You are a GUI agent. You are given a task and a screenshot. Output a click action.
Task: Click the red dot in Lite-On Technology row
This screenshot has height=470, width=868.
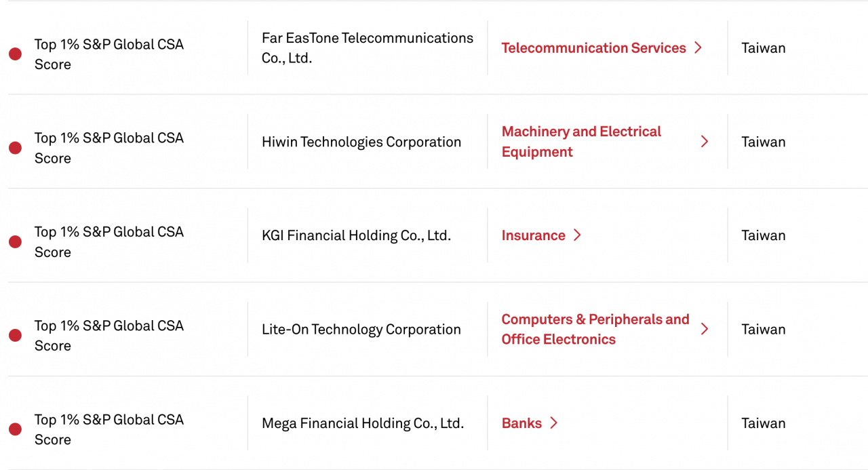[x=15, y=335]
